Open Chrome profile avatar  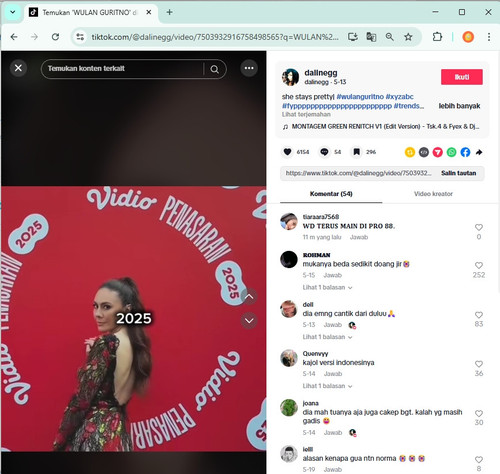point(468,37)
